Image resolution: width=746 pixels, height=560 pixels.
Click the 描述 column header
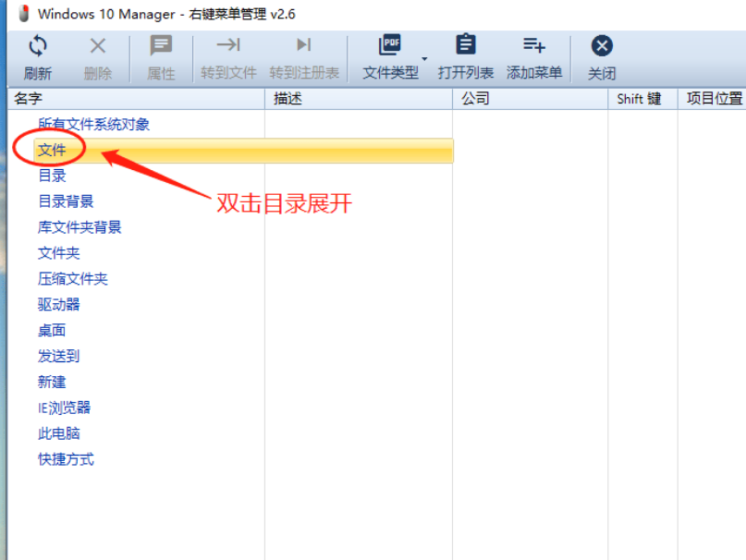coord(287,99)
